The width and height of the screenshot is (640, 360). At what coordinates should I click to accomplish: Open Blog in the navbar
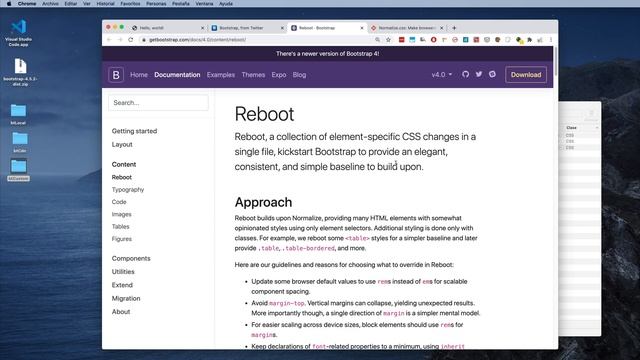pos(299,75)
